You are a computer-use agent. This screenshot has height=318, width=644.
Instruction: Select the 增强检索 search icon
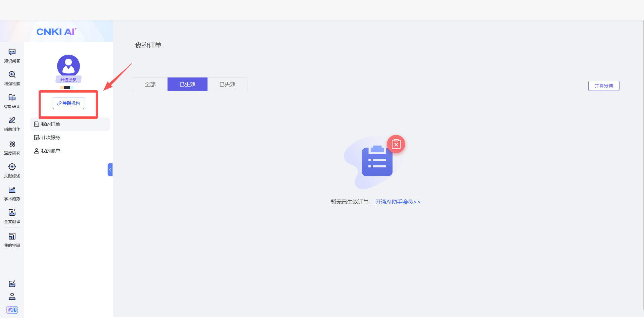pos(12,75)
